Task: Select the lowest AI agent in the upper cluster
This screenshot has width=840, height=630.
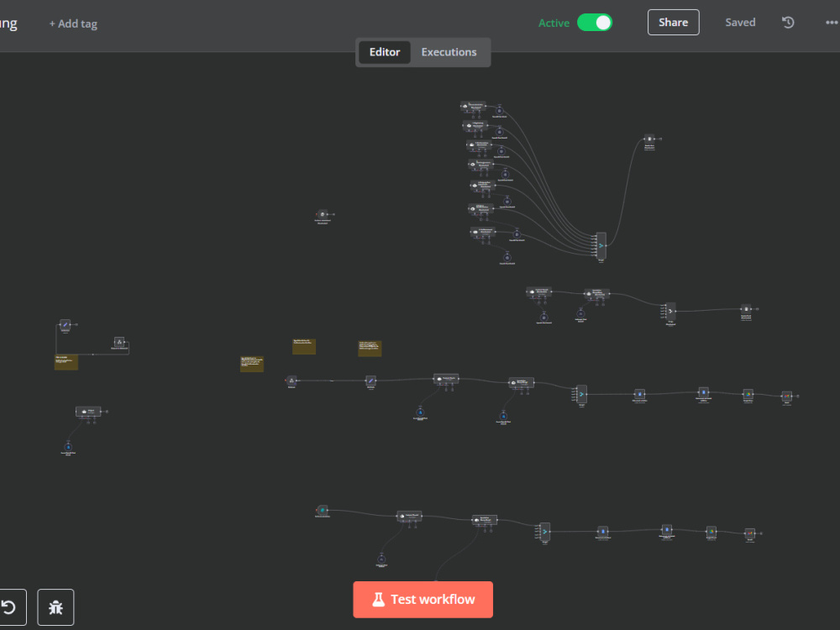Action: coord(483,232)
